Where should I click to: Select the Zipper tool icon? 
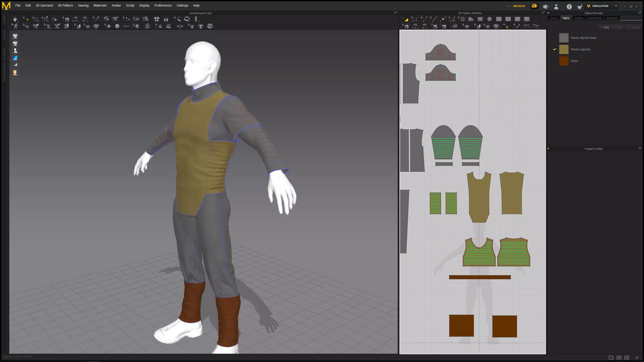click(147, 26)
